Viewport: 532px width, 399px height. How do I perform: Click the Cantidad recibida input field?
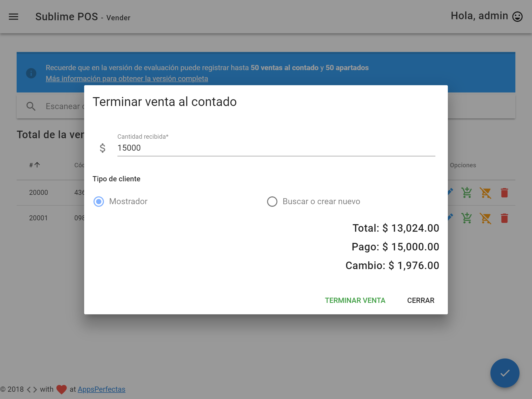[276, 148]
